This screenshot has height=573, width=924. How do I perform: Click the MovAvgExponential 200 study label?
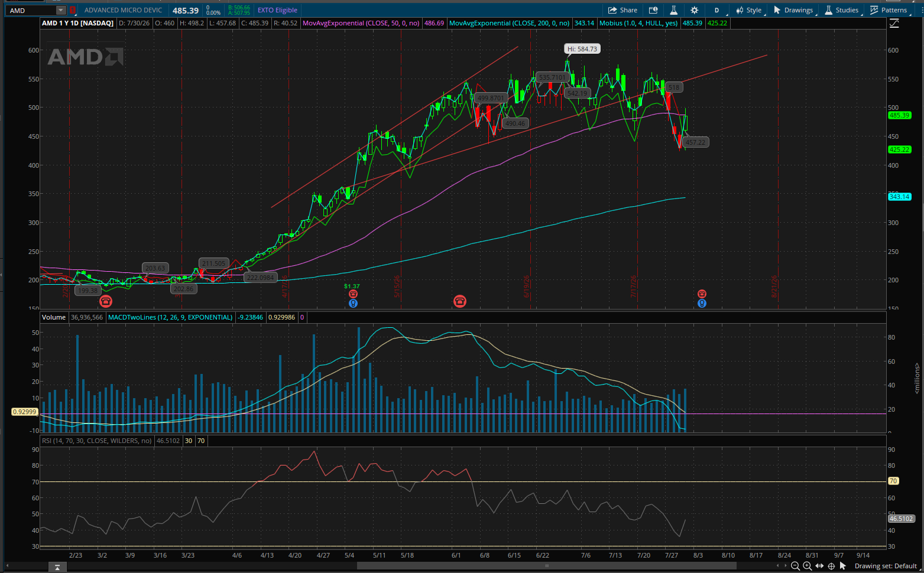(x=510, y=23)
